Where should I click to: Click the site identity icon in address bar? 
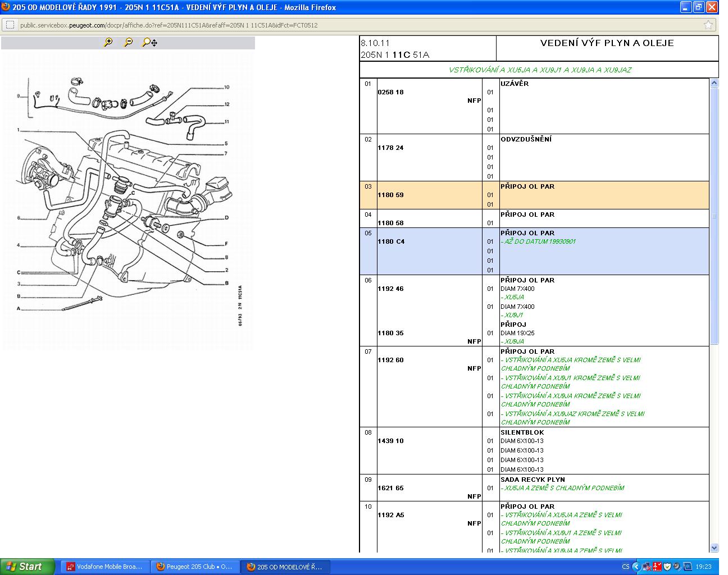[x=10, y=25]
